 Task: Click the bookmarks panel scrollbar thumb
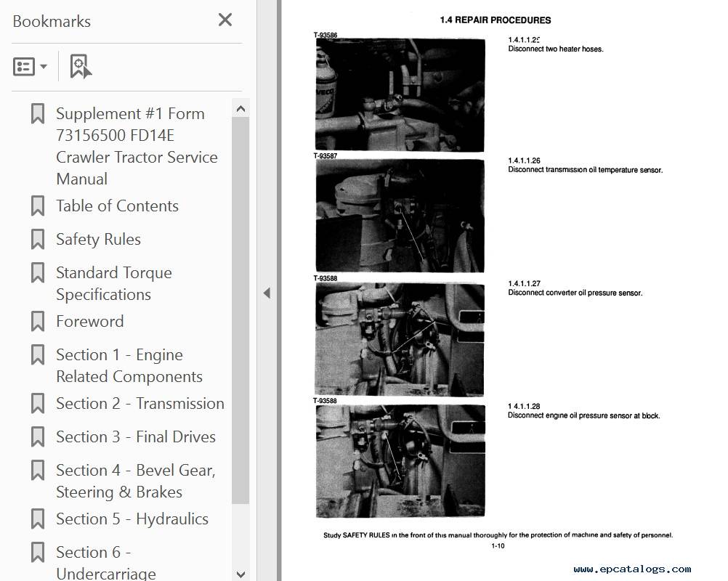tap(240, 310)
